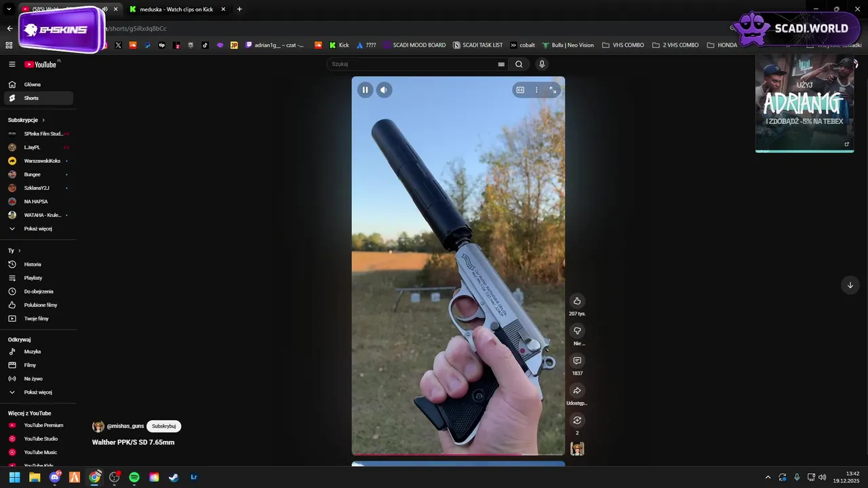Open the TikTok bookmark

(205, 45)
